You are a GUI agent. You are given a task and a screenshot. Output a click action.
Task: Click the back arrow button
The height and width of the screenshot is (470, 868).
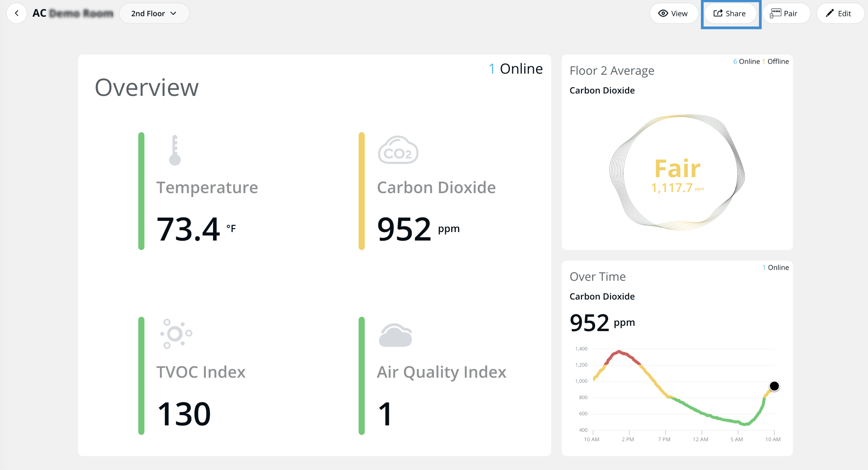pos(17,13)
